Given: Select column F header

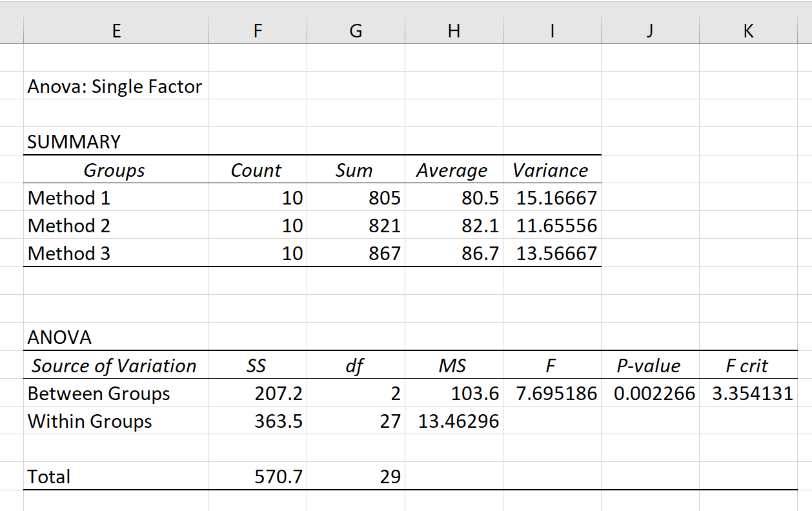Looking at the screenshot, I should [x=258, y=30].
